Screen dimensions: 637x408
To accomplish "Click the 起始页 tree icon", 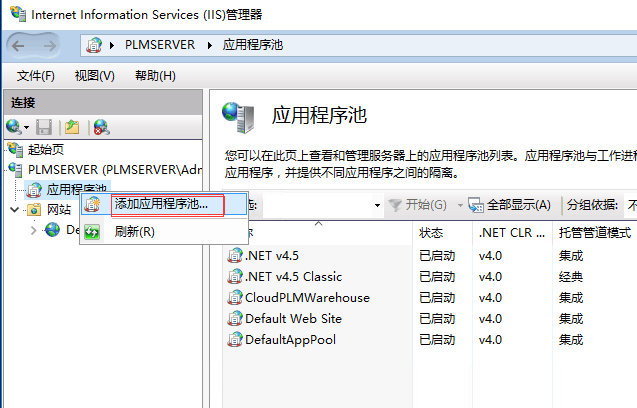I will click(x=16, y=150).
